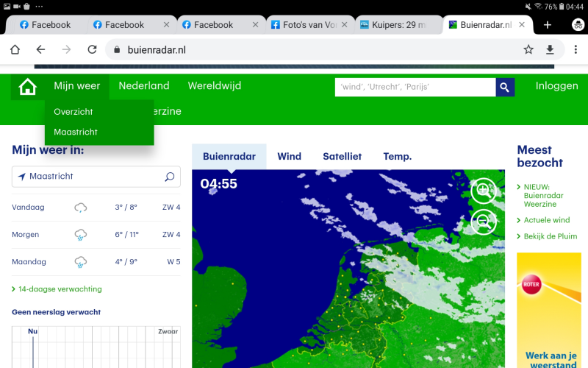The height and width of the screenshot is (368, 588).
Task: Switch to the Kuipers: 29 m tab
Action: coord(398,25)
